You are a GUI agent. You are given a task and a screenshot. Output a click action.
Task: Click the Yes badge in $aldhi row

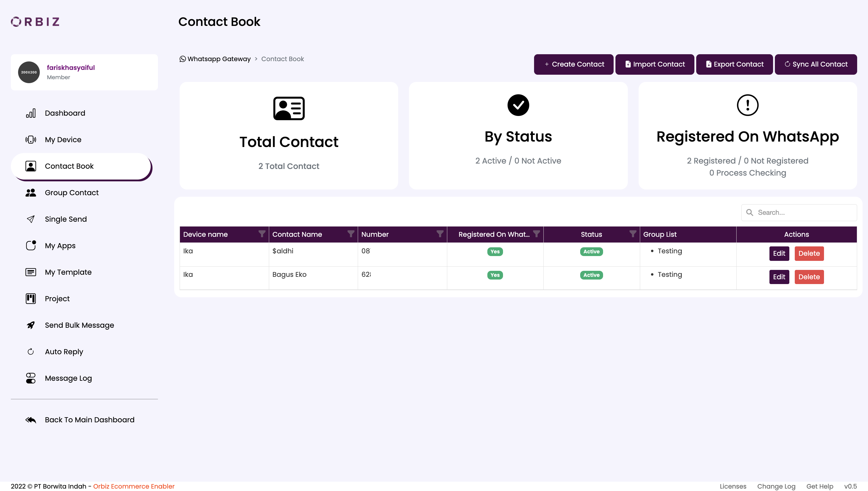coord(495,252)
